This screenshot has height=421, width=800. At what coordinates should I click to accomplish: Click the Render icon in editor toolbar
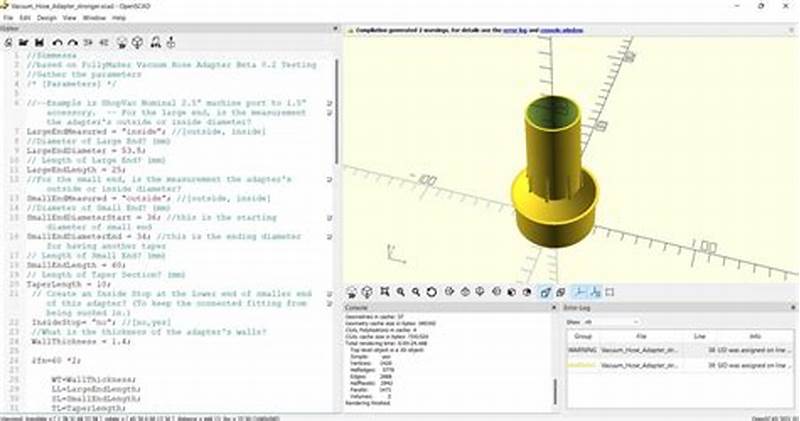click(x=137, y=43)
